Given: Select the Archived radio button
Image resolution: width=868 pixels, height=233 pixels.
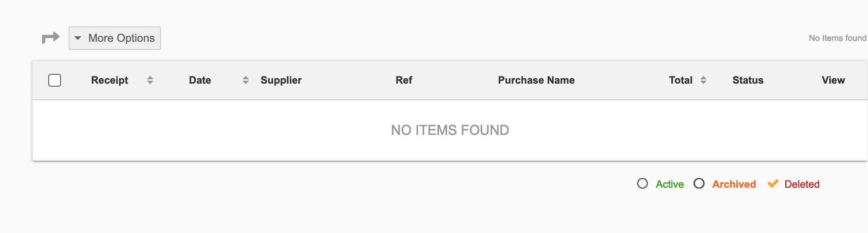Looking at the screenshot, I should (x=699, y=183).
